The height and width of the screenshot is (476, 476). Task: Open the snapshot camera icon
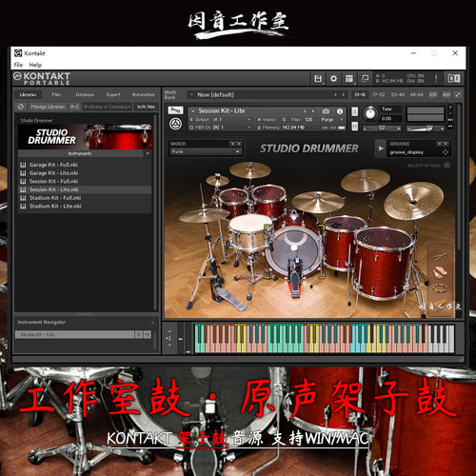point(326,111)
